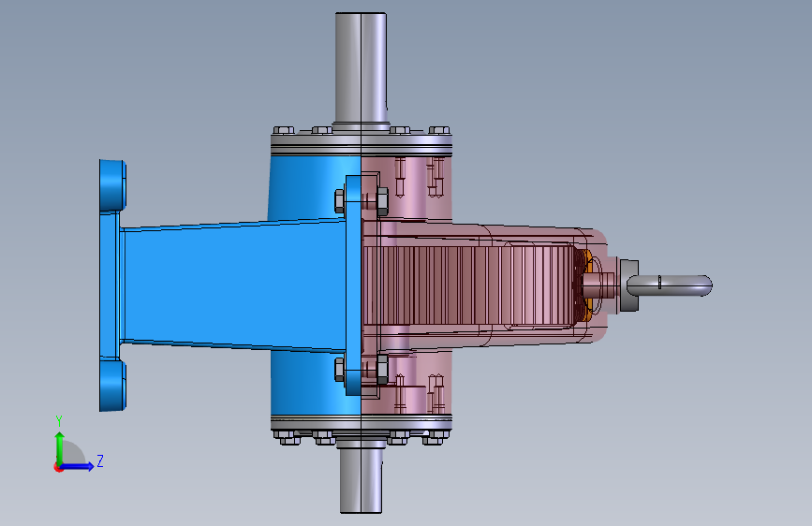Select the top vertical gray shaft
This screenshot has height=526, width=812.
[361, 67]
